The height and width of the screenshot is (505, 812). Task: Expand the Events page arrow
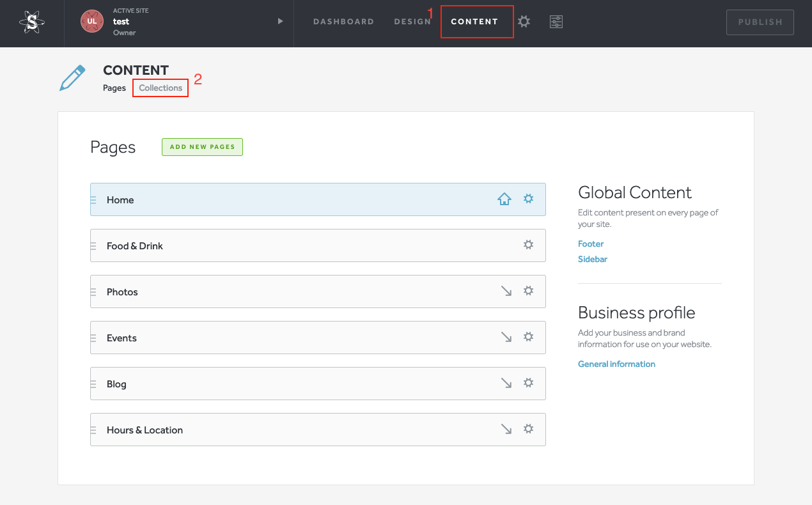pyautogui.click(x=506, y=337)
